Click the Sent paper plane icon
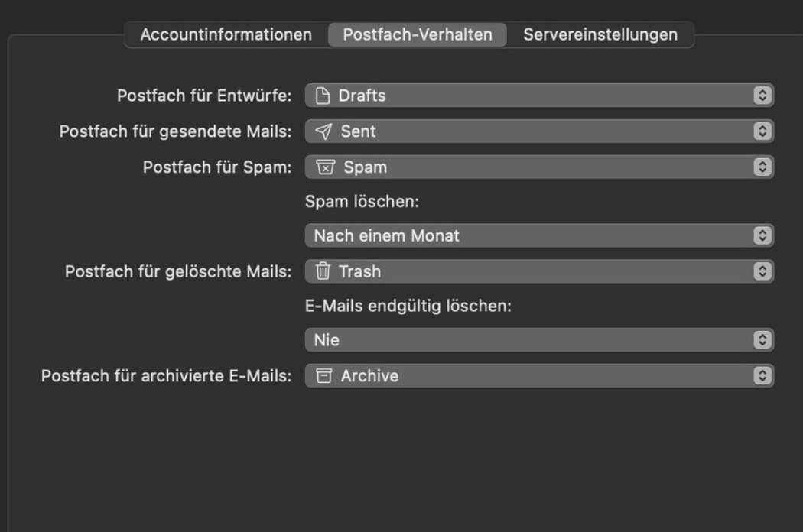 tap(324, 131)
